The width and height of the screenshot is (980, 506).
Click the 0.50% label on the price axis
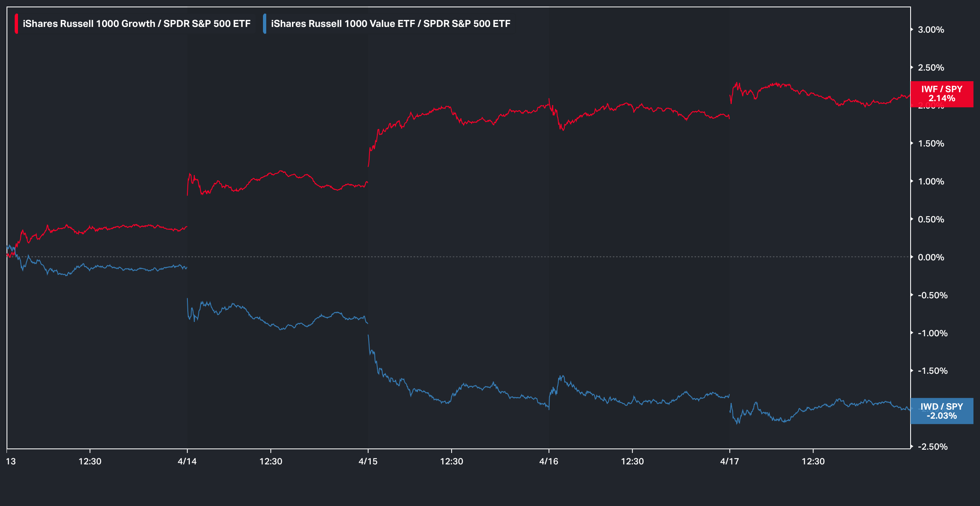931,220
